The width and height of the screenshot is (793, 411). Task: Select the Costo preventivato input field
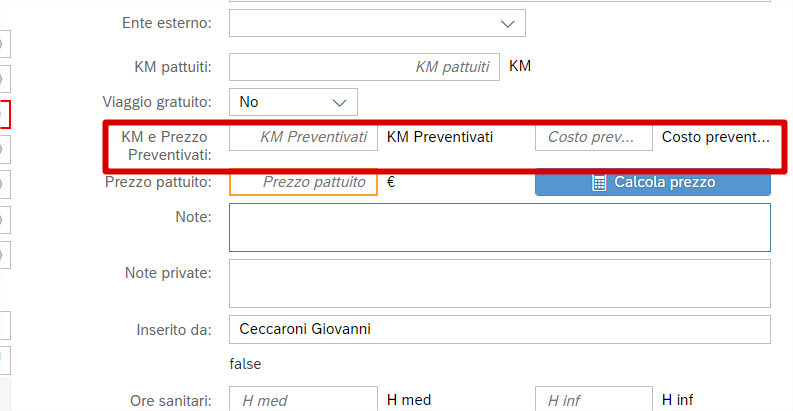pos(593,137)
